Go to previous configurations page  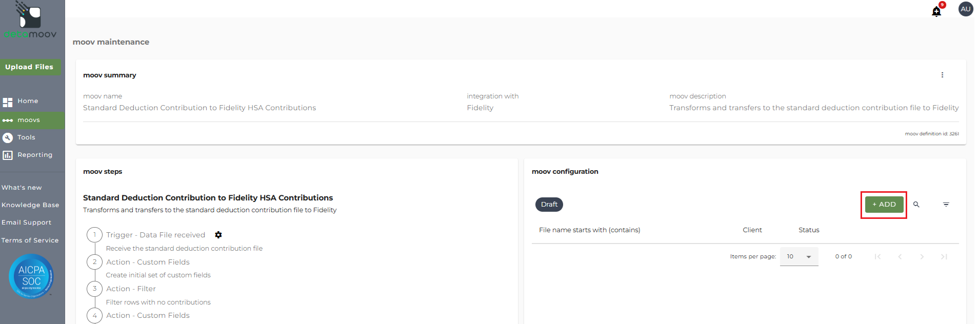point(900,256)
